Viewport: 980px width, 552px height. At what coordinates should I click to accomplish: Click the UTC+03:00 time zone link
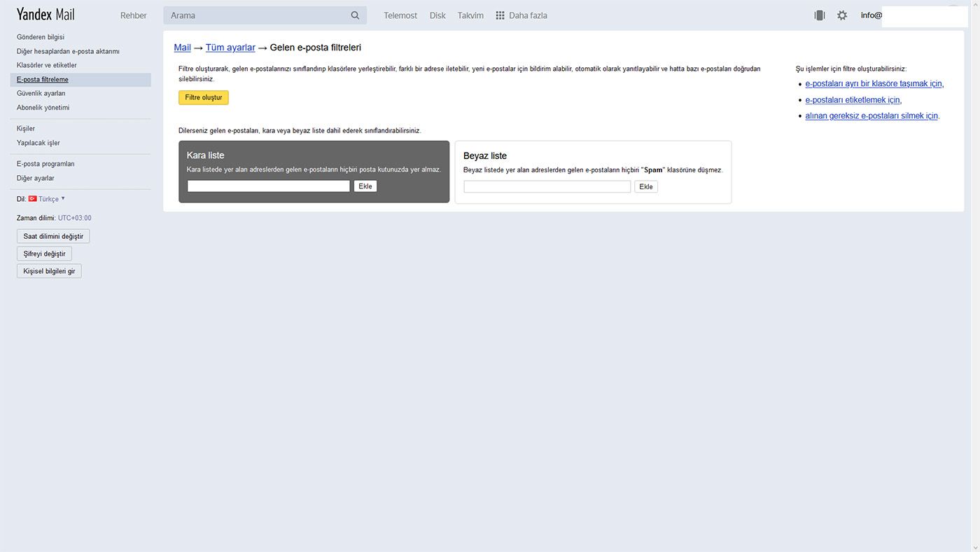75,219
